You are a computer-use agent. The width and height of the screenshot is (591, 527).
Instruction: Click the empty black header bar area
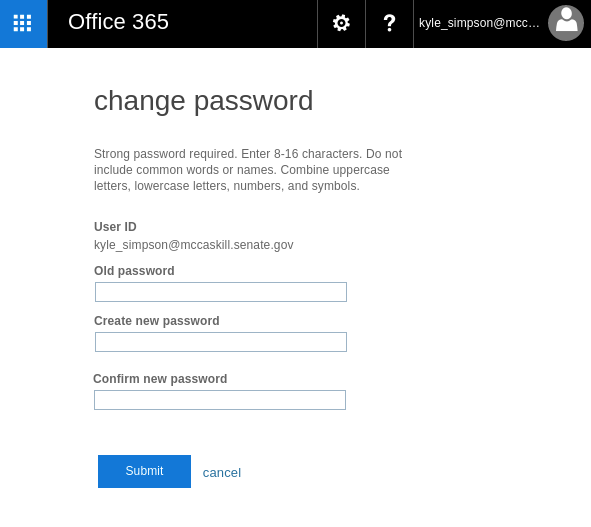(243, 23)
